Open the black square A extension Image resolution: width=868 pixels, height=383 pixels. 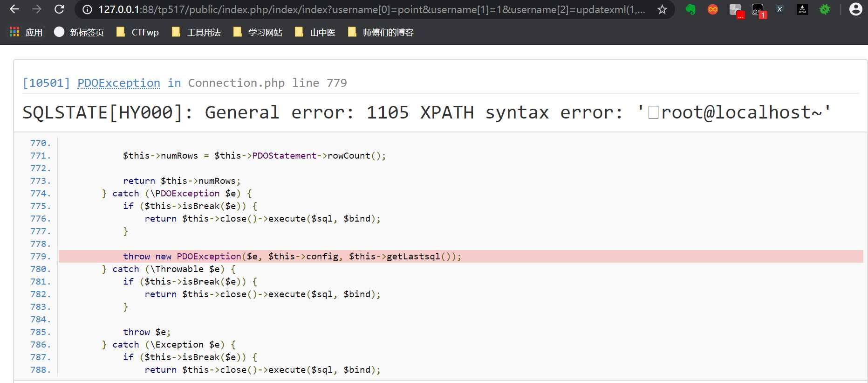(x=802, y=9)
